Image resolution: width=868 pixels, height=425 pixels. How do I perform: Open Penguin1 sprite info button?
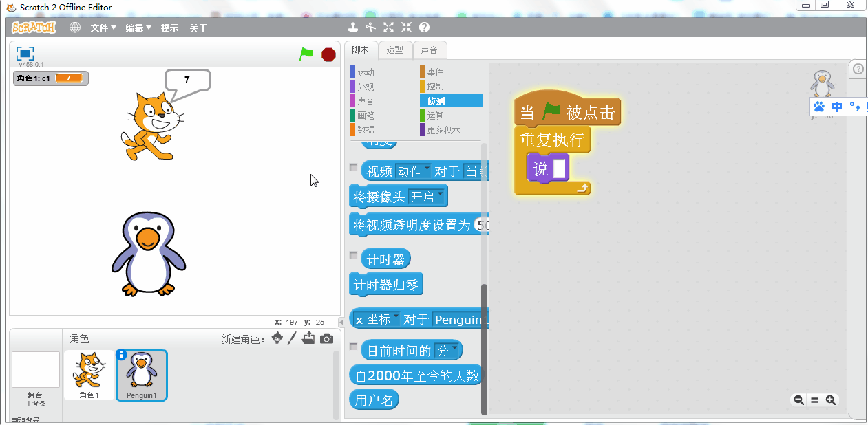tap(122, 355)
